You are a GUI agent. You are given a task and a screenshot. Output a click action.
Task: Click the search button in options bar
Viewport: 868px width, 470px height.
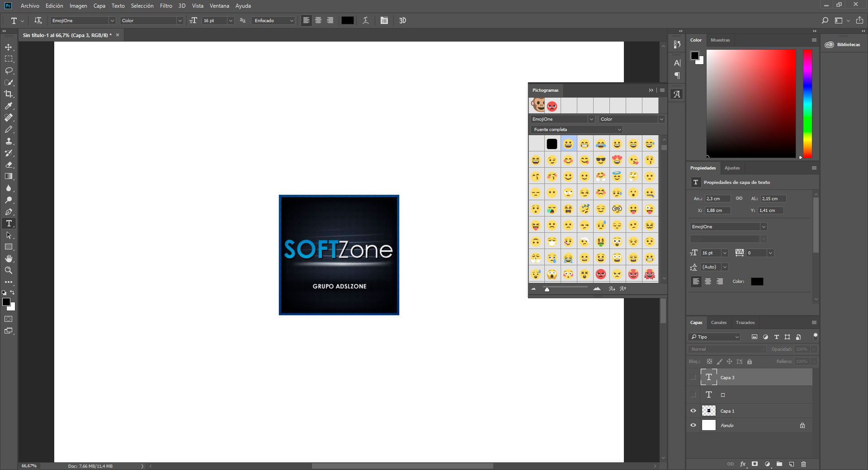coord(825,20)
